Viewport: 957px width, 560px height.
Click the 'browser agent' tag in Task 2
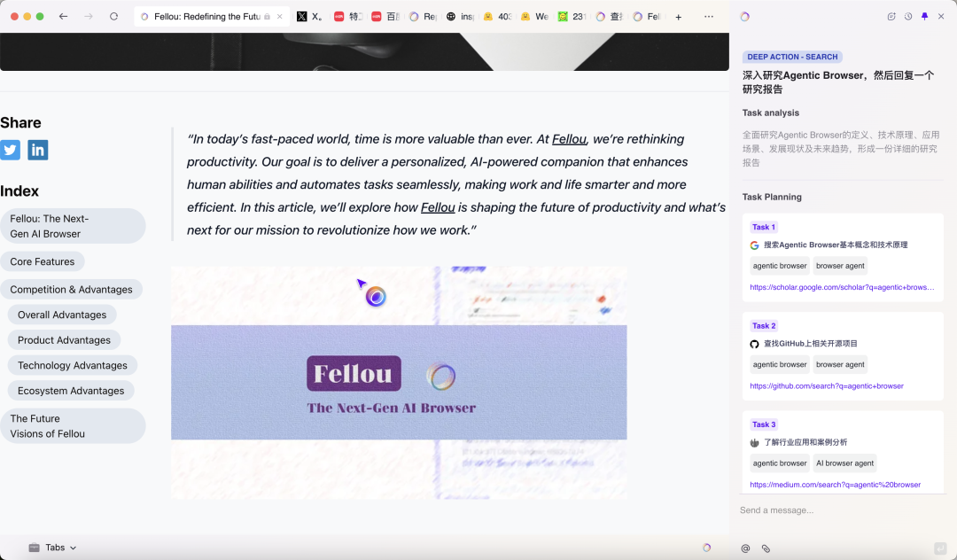(840, 365)
